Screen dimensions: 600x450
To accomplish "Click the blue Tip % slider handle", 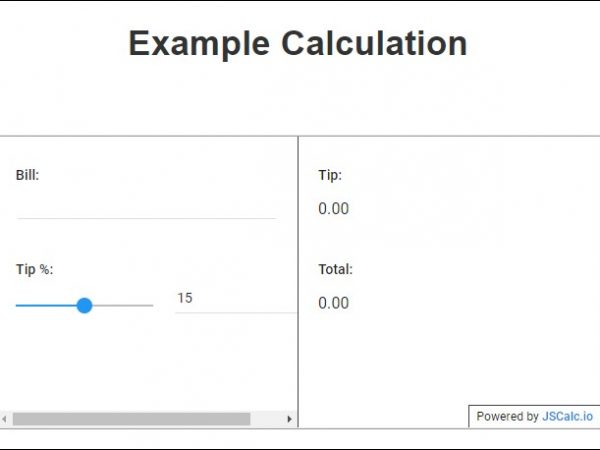I will point(85,305).
